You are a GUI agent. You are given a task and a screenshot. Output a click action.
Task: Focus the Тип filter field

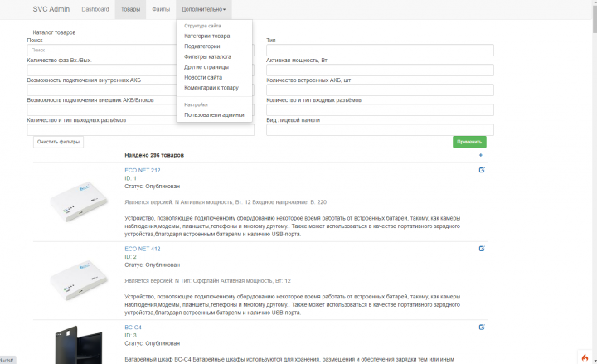(380, 50)
